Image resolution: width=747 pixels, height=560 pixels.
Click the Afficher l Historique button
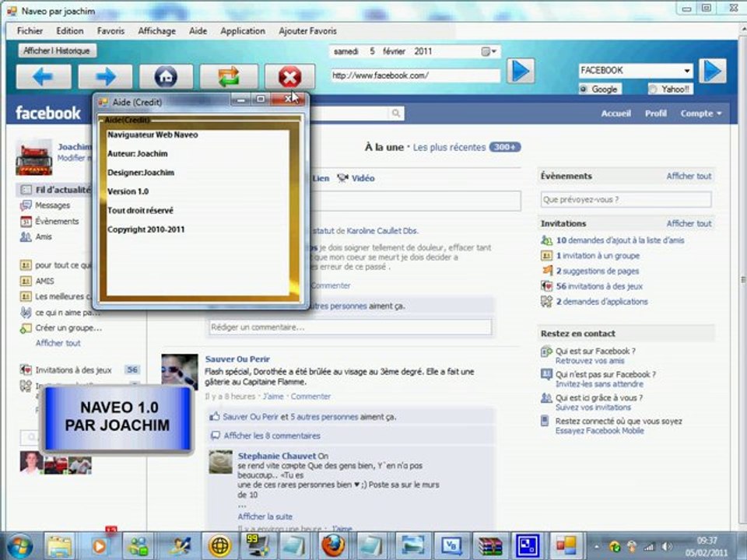[57, 51]
